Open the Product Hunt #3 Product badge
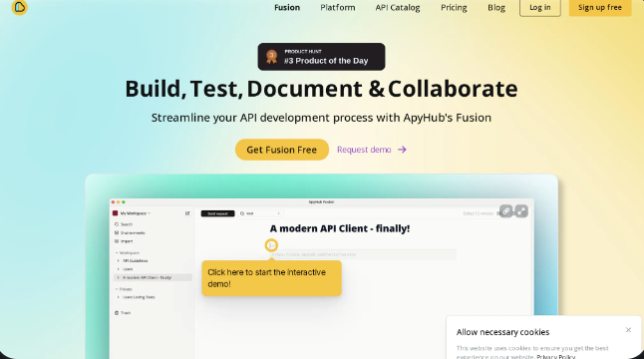This screenshot has height=359, width=644. (321, 57)
